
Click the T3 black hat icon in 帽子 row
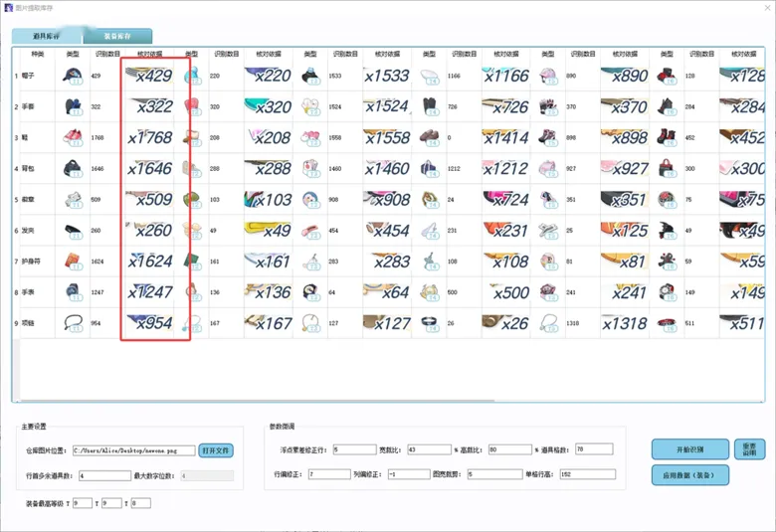tap(310, 76)
